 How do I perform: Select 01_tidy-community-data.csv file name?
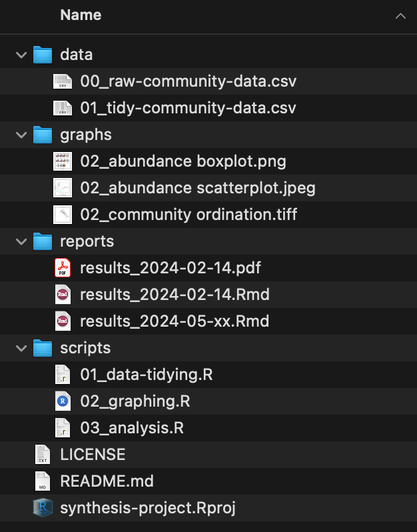click(188, 108)
